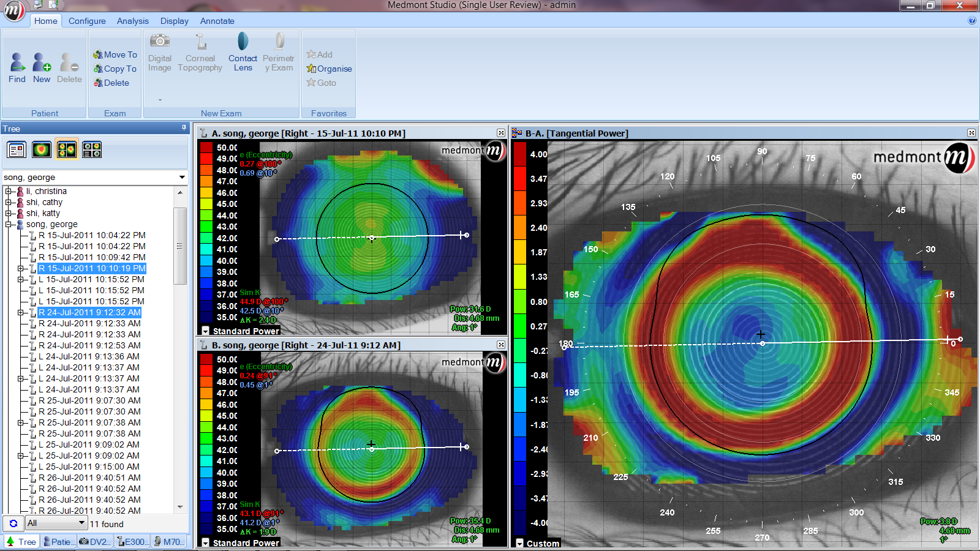The width and height of the screenshot is (980, 551).
Task: Maximize map B view panel
Action: pos(501,345)
